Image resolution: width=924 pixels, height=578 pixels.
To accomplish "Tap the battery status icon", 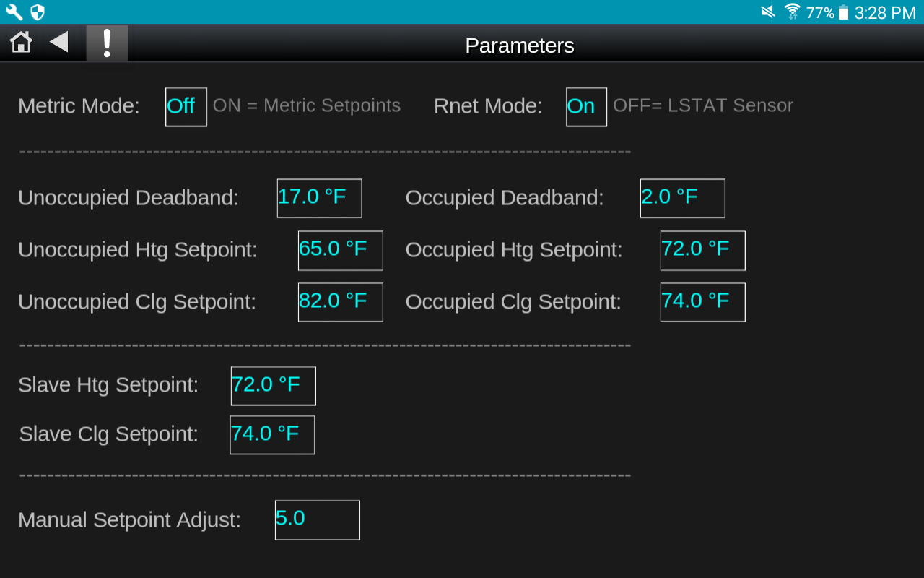I will tap(843, 12).
